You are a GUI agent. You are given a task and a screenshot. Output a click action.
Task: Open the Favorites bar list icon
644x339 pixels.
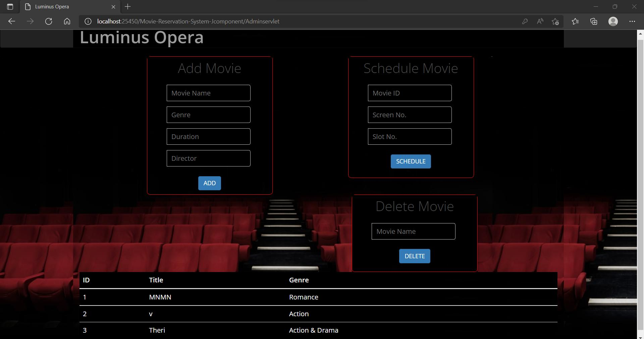click(576, 21)
